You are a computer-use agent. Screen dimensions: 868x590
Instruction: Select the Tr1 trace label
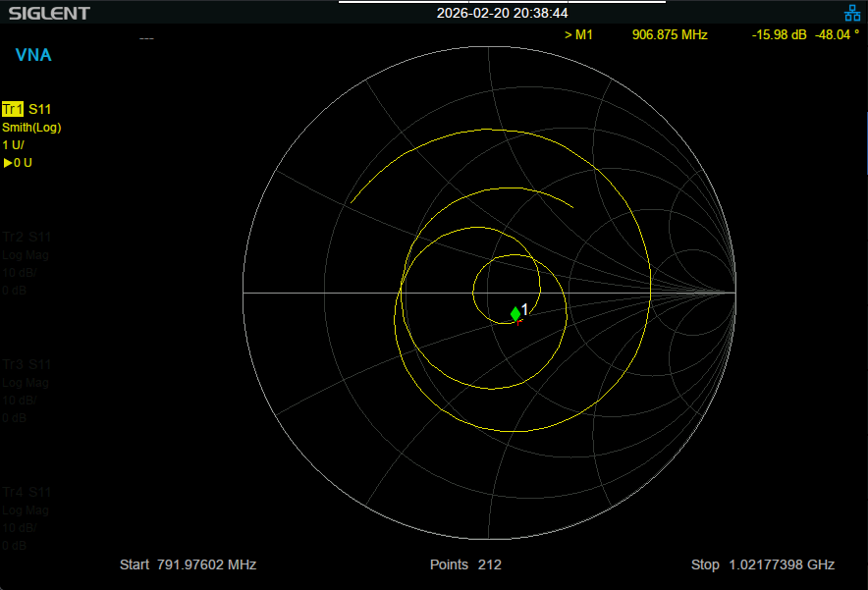click(12, 109)
